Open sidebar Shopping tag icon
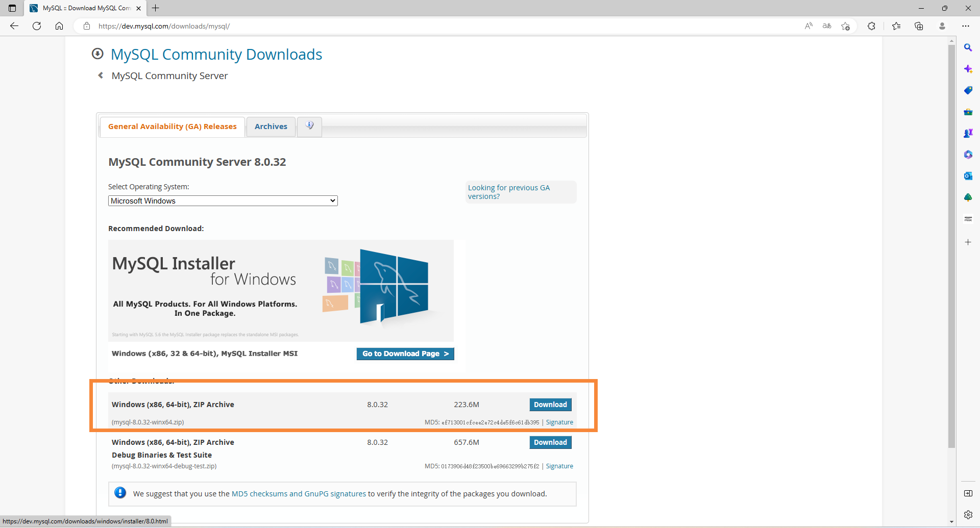Image resolution: width=980 pixels, height=528 pixels. pos(968,90)
